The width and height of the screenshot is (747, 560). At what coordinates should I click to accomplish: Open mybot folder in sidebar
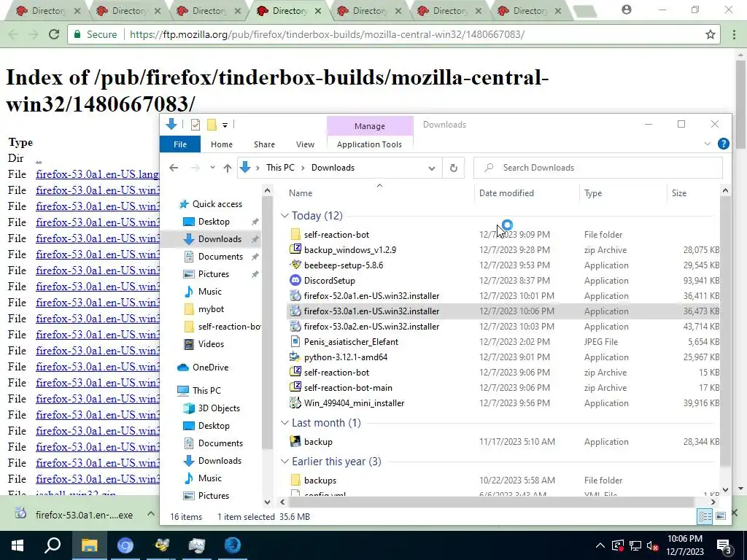211,309
